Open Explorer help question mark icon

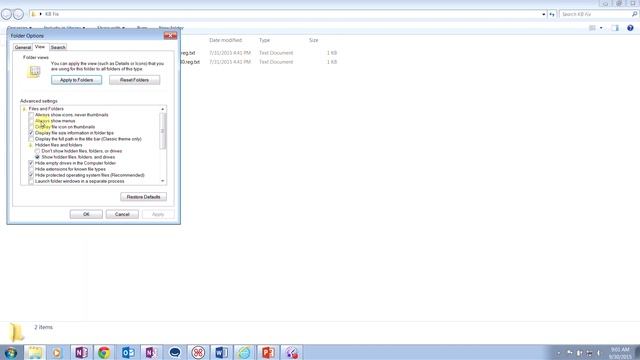click(x=630, y=28)
